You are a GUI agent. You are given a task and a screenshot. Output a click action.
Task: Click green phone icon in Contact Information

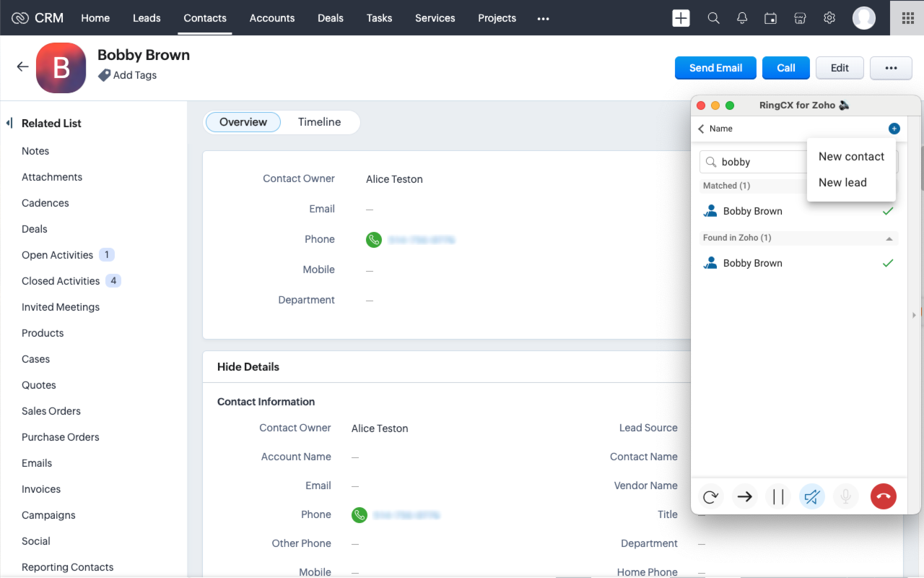tap(359, 515)
